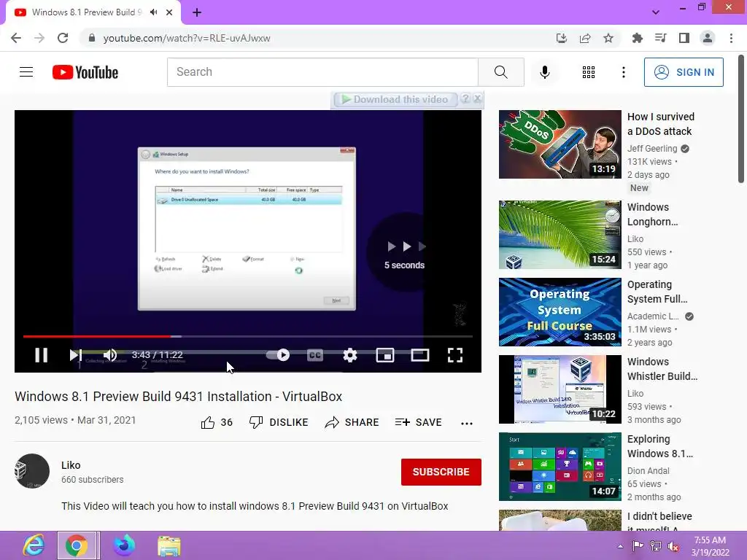This screenshot has width=747, height=560.
Task: Open Chrome profile avatar
Action: pos(708,38)
